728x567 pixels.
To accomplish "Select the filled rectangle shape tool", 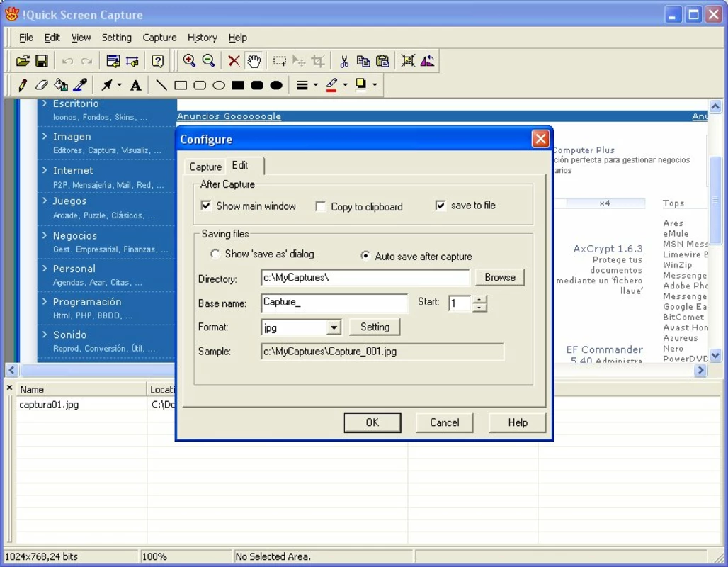I will point(238,85).
